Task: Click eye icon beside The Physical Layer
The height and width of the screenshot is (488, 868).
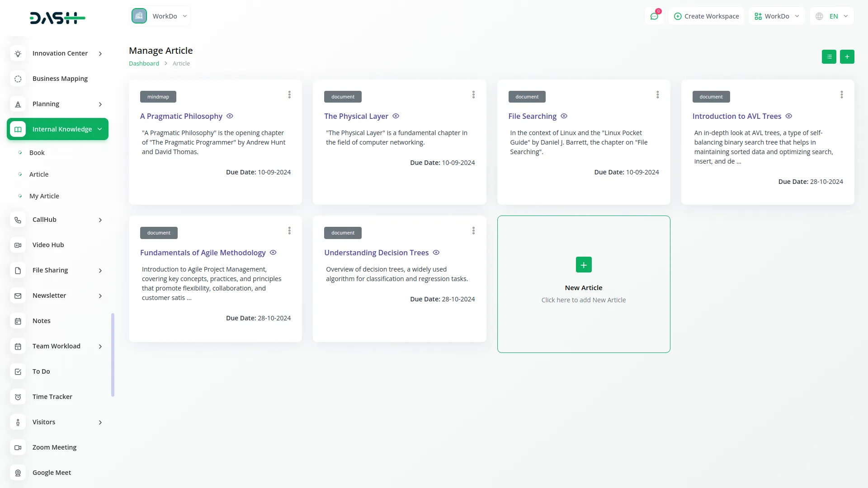Action: coord(396,116)
